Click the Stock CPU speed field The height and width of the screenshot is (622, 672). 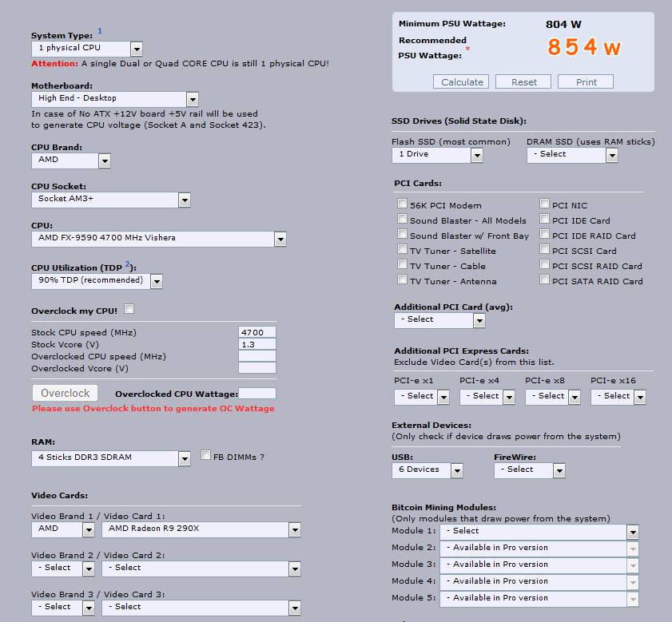coord(257,332)
